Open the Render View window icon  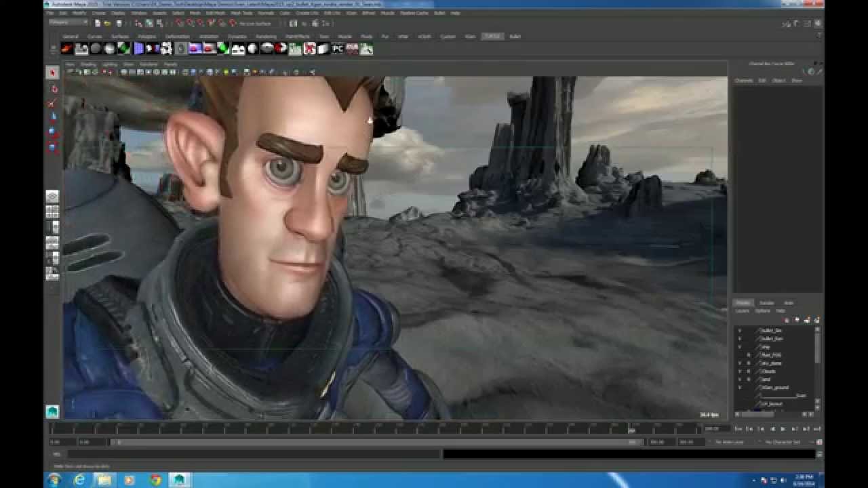click(x=292, y=23)
